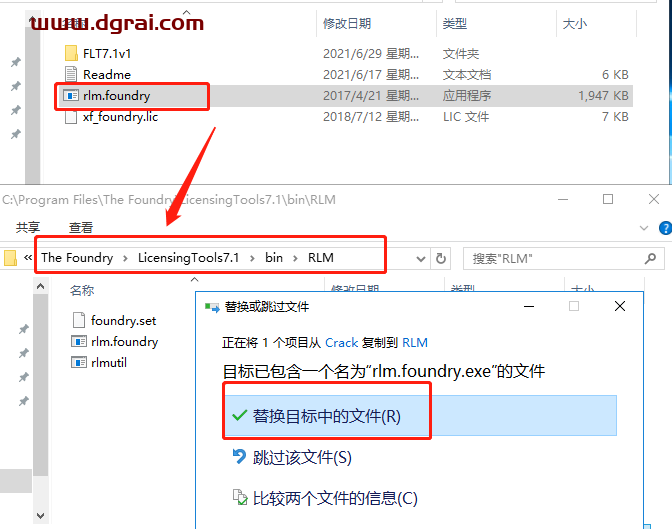672x529 pixels.
Task: Click the copy dialog title icon
Action: coord(212,307)
